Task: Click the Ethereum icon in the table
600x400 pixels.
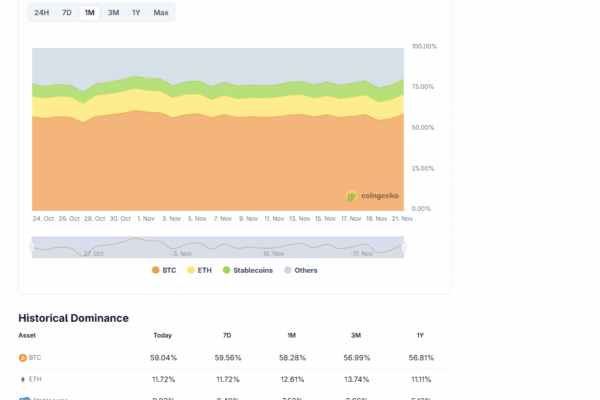Action: 23,380
